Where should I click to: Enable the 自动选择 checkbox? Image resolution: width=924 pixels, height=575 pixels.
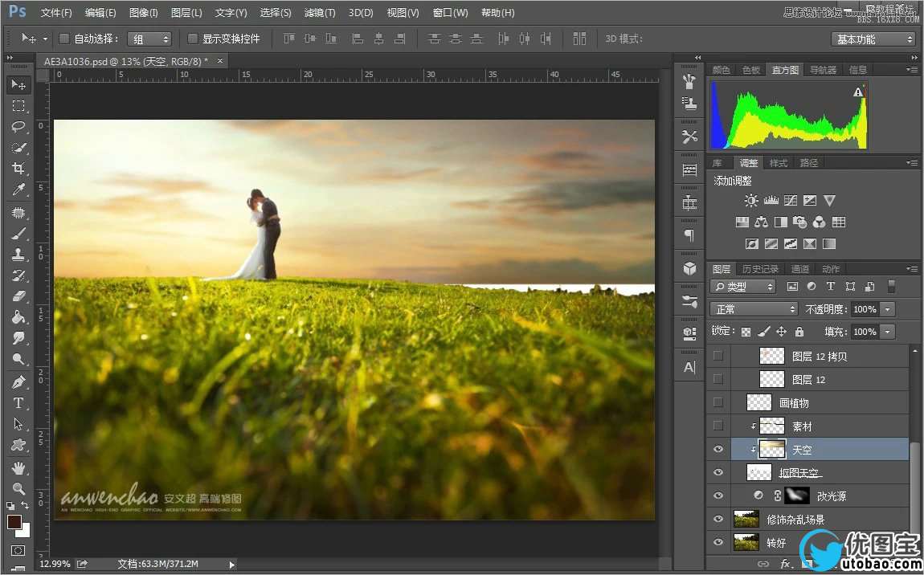click(64, 39)
